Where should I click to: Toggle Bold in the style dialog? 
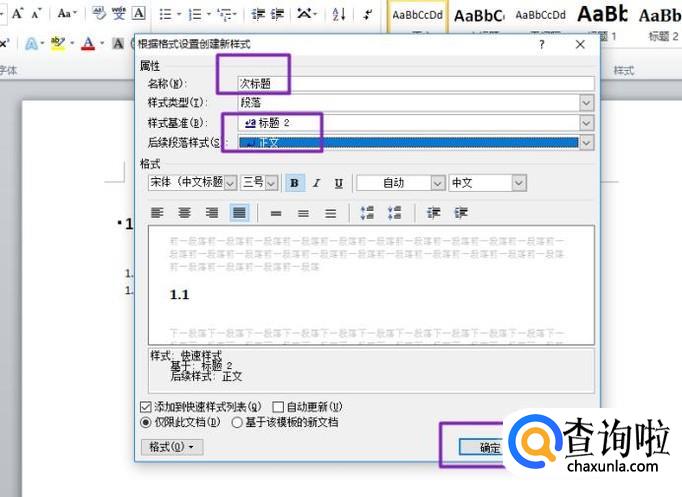(295, 183)
